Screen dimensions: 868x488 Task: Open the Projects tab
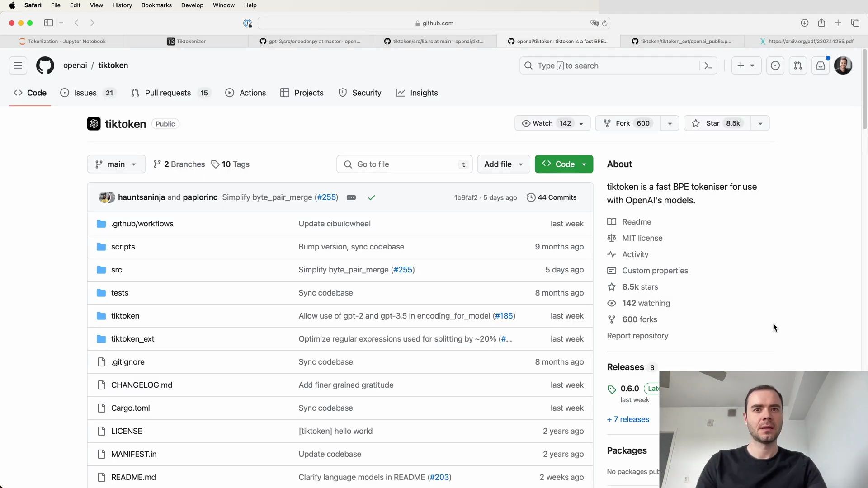[302, 93]
